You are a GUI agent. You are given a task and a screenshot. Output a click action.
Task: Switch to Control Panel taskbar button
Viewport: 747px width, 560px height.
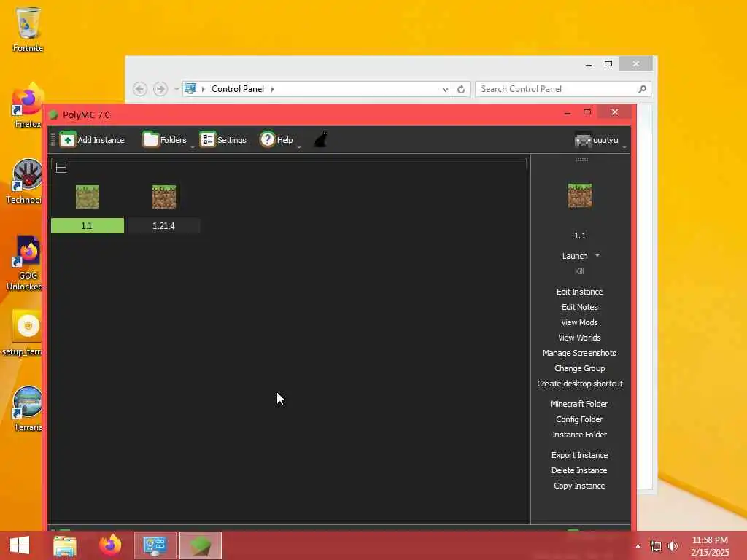tap(155, 545)
